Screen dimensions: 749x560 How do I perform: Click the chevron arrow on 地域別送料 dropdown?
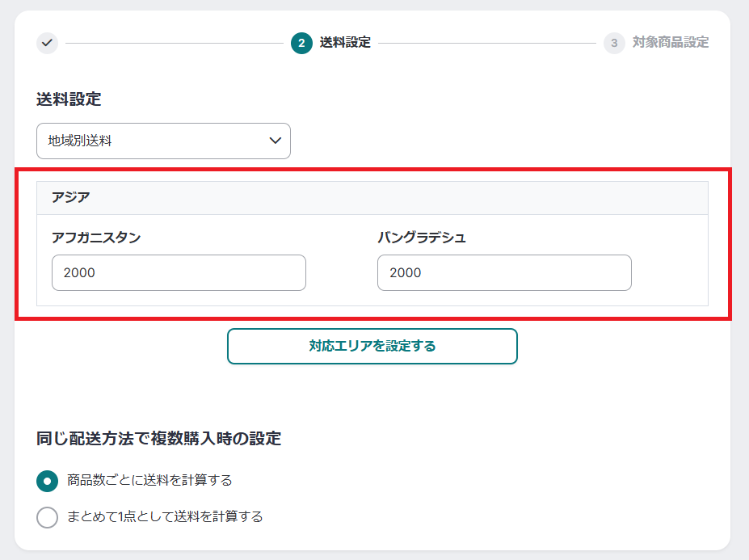pos(275,141)
